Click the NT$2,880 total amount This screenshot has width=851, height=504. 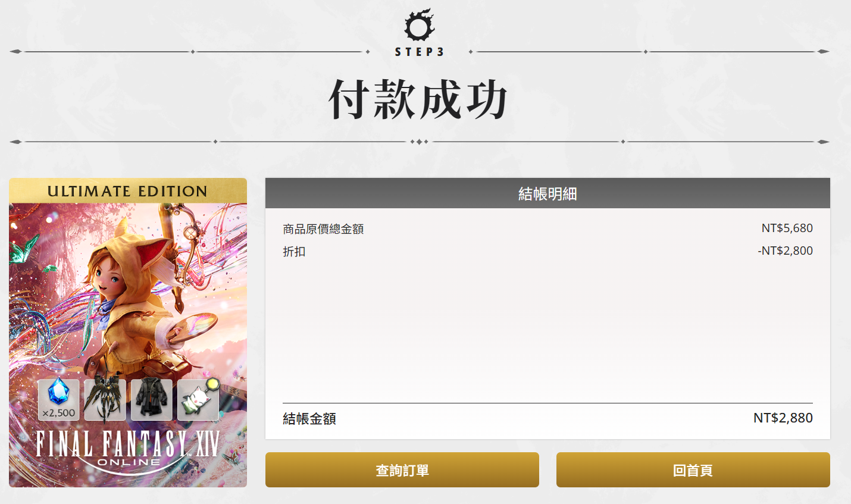(x=783, y=418)
